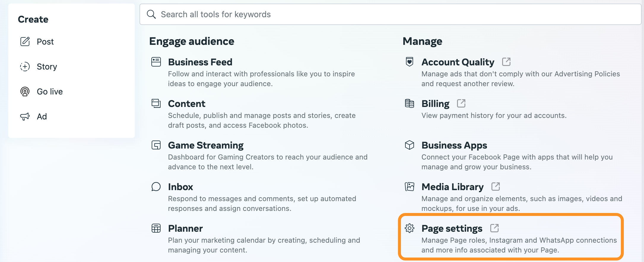Screen dimensions: 644x262
Task: Click the Business Feed icon
Action: pyautogui.click(x=156, y=62)
